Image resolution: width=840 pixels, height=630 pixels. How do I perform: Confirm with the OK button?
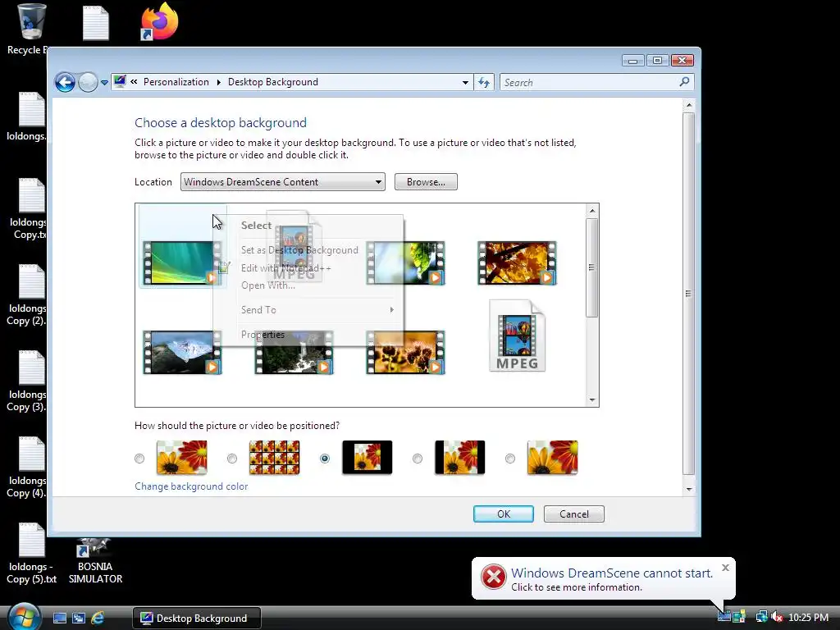click(x=504, y=514)
